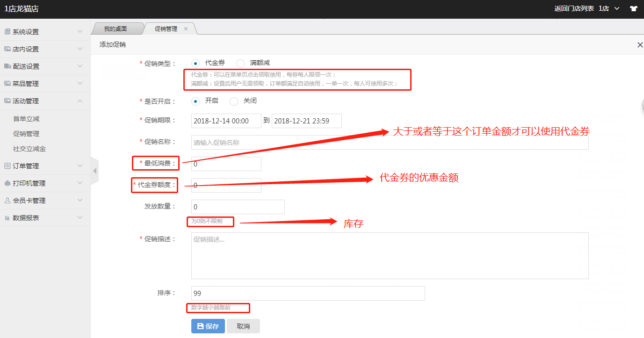The width and height of the screenshot is (644, 338).
Task: Close the 促销管理 tab with x icon
Action: point(186,29)
